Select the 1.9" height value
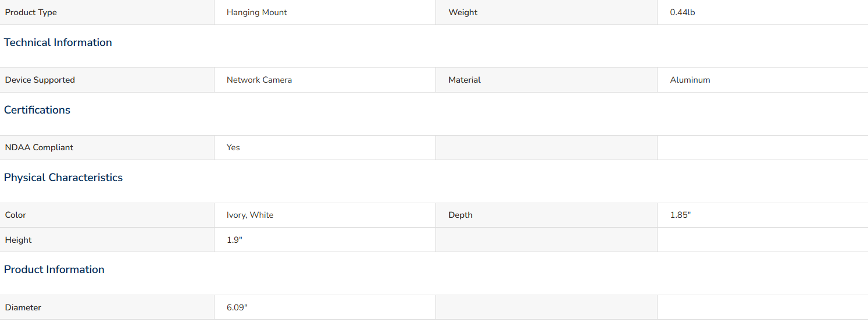 [234, 240]
